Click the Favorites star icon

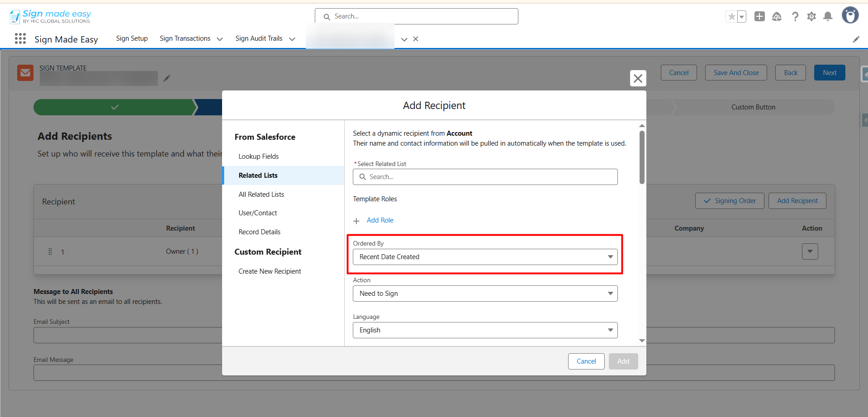click(x=731, y=17)
